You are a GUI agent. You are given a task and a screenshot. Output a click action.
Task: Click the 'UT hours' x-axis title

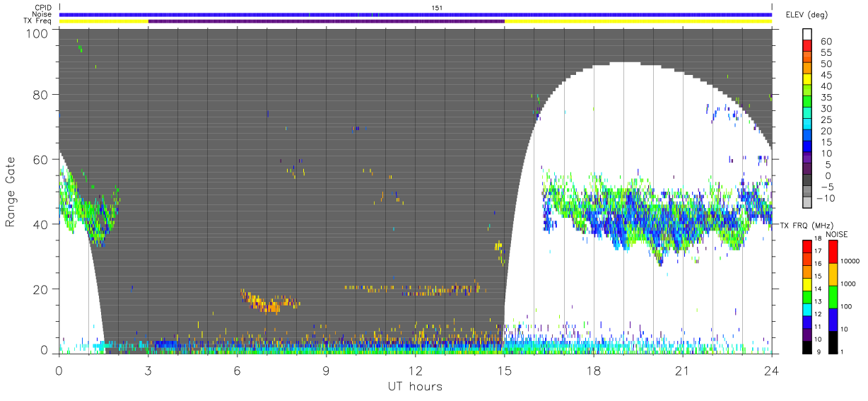(x=414, y=386)
